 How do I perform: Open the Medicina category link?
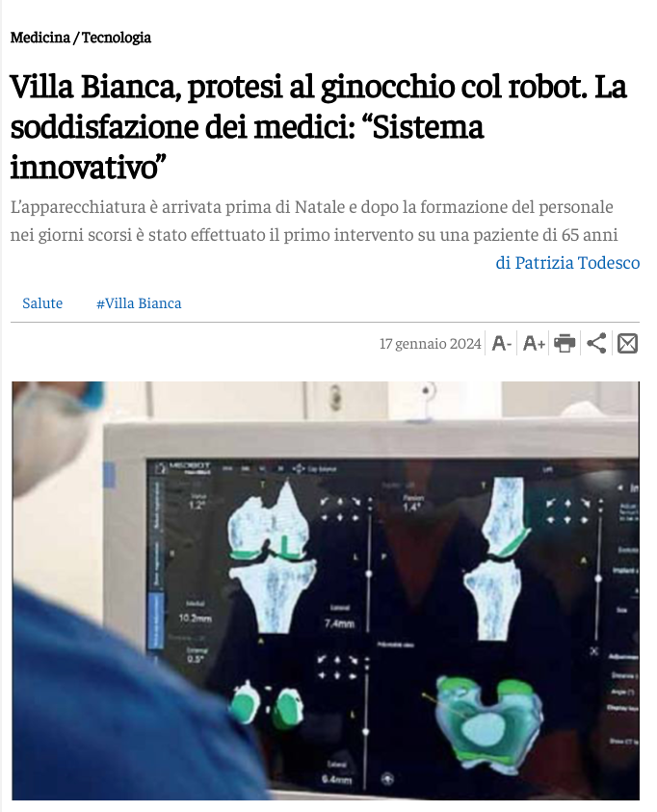pos(39,38)
